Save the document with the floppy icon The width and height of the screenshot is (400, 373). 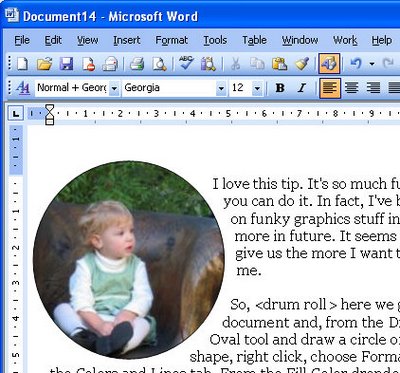click(66, 63)
